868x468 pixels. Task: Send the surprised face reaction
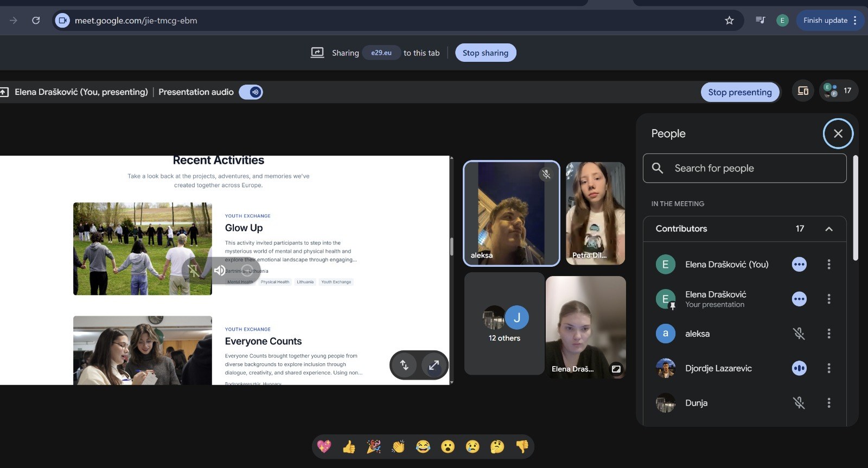(448, 446)
